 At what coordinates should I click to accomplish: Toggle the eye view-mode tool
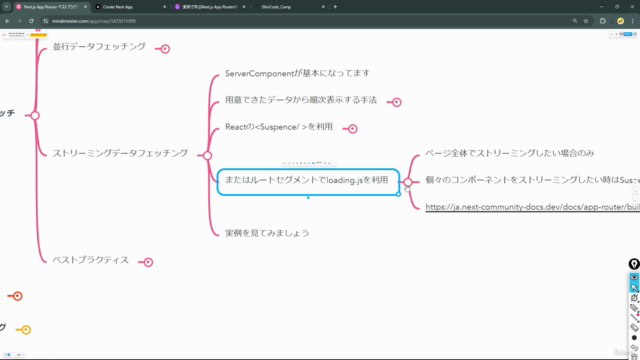tap(634, 278)
